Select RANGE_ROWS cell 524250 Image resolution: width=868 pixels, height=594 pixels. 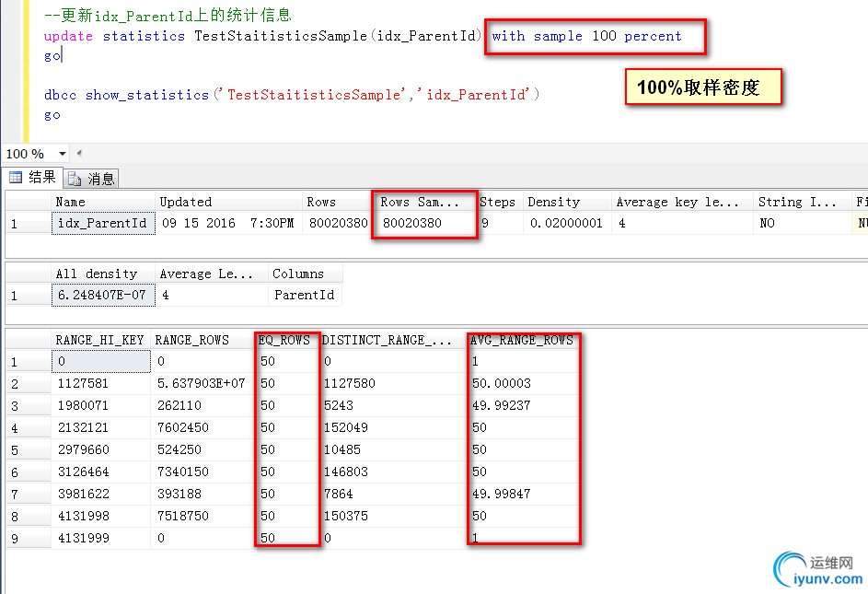coord(203,450)
